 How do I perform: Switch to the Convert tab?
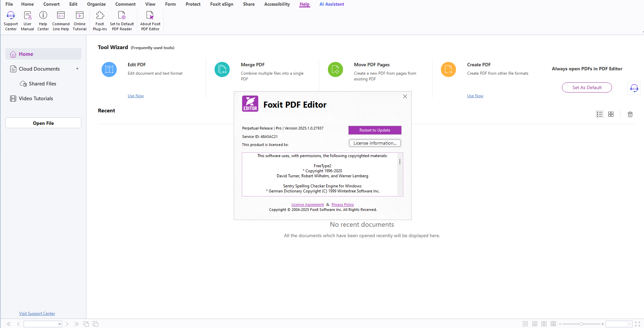pos(51,4)
